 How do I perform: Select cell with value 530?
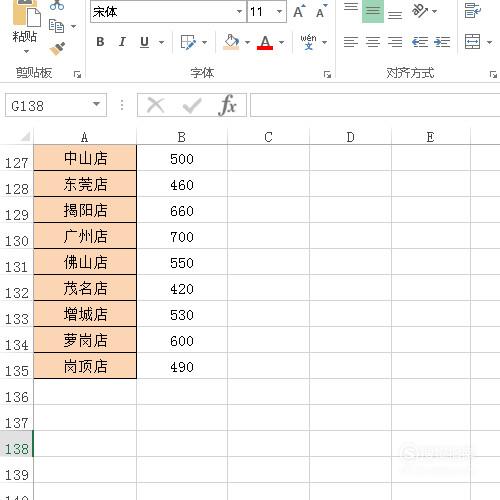[x=182, y=314]
